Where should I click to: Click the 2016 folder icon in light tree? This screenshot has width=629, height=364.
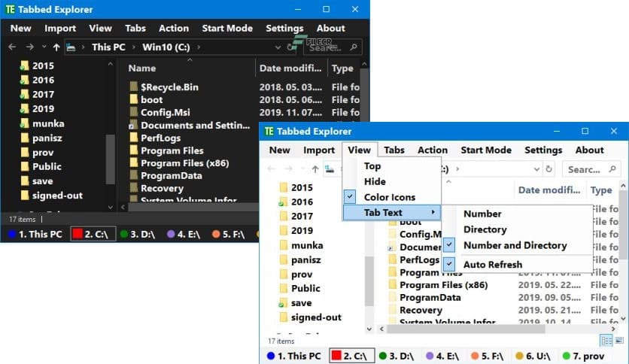[283, 202]
